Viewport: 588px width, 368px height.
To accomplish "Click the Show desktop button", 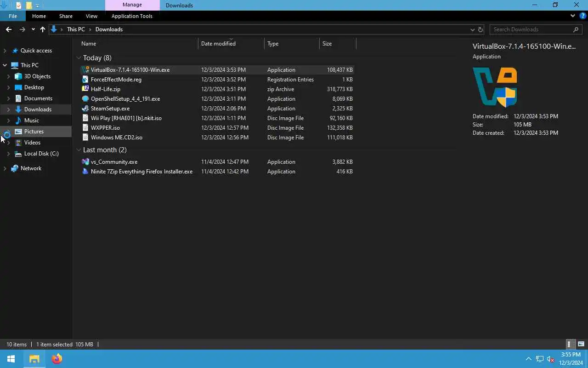I will pos(587,359).
